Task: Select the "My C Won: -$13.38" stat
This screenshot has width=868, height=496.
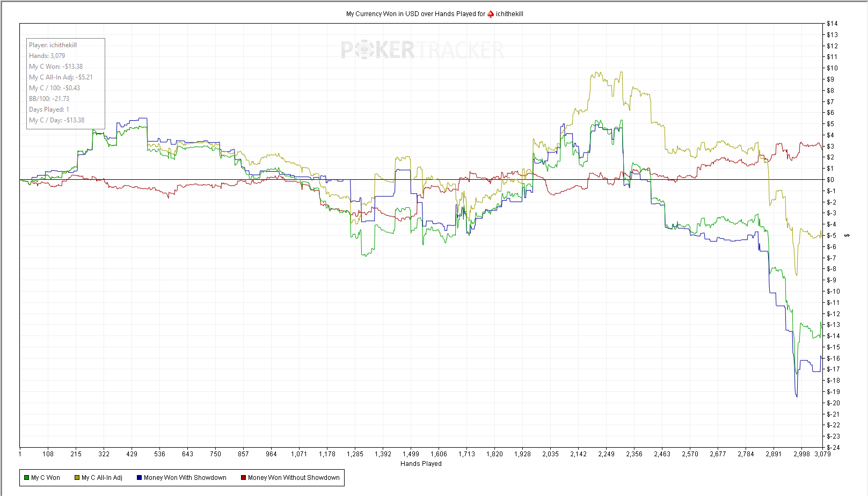Action: 56,67
